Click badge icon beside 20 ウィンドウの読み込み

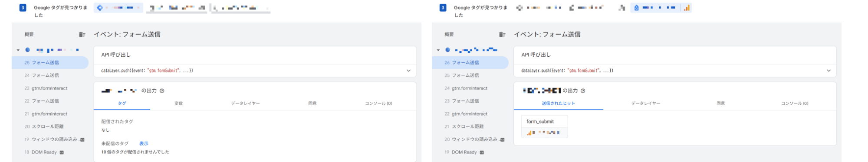[x=502, y=139]
